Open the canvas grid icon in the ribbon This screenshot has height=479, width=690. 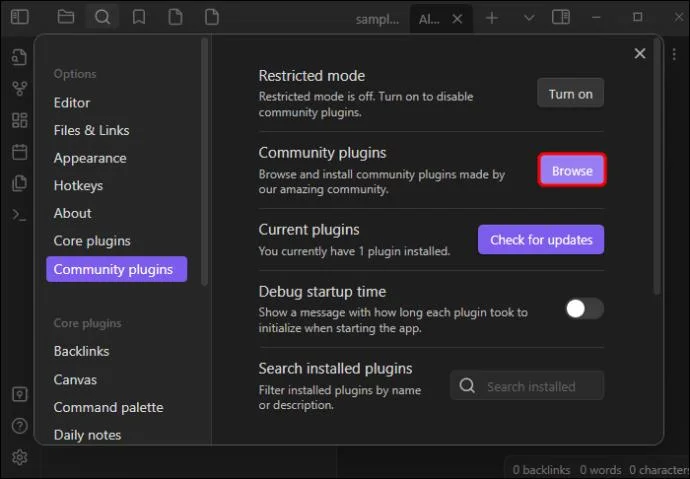20,120
